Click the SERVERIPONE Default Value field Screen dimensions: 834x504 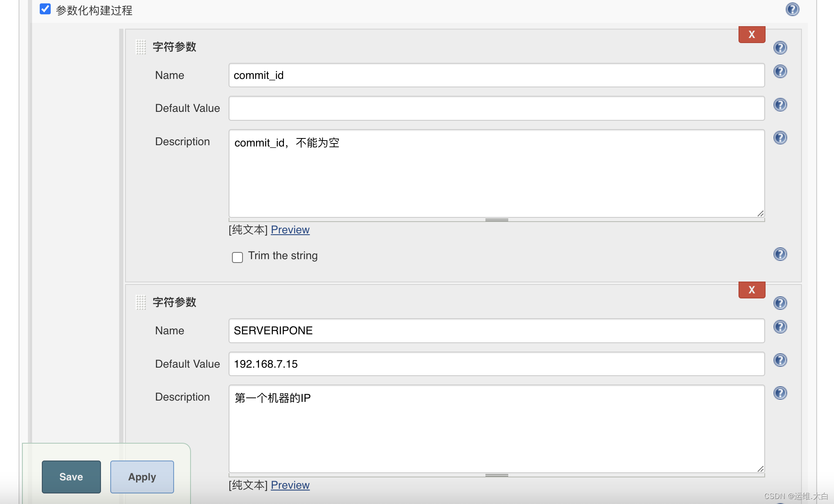(x=497, y=363)
